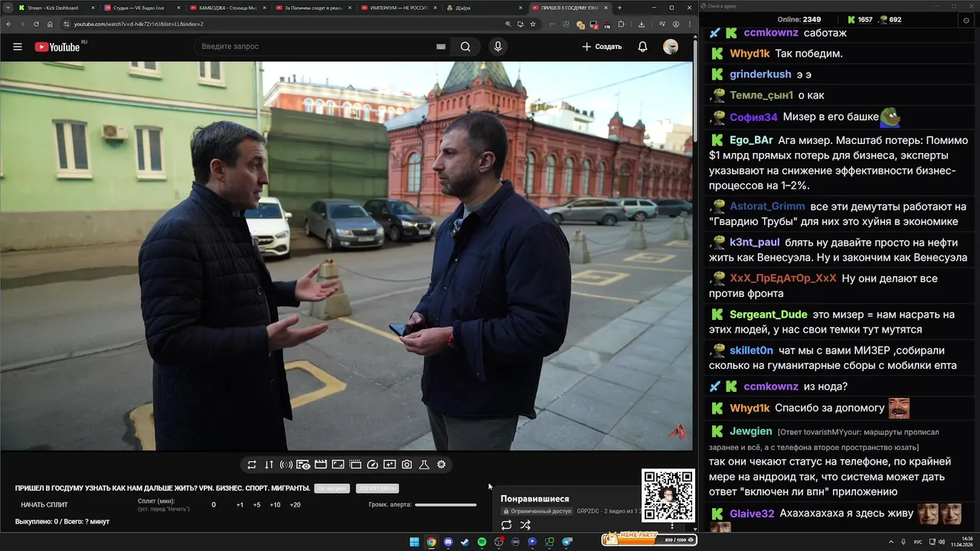Start voice search with microphone icon
The height and width of the screenshot is (551, 980).
(x=498, y=47)
